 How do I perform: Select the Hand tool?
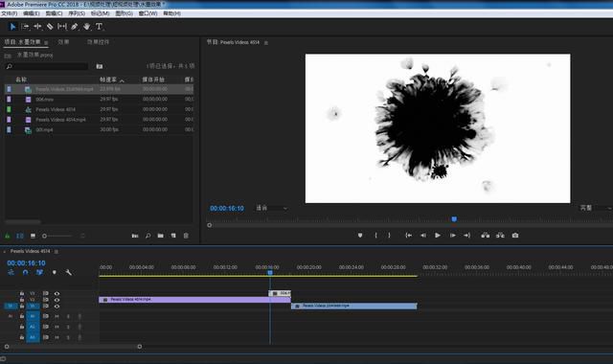pos(87,27)
